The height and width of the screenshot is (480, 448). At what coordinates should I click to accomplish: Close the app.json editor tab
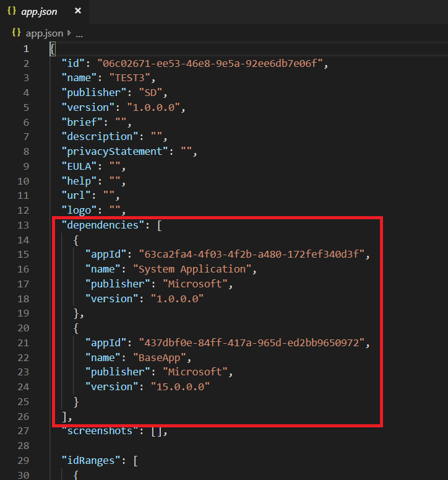77,11
